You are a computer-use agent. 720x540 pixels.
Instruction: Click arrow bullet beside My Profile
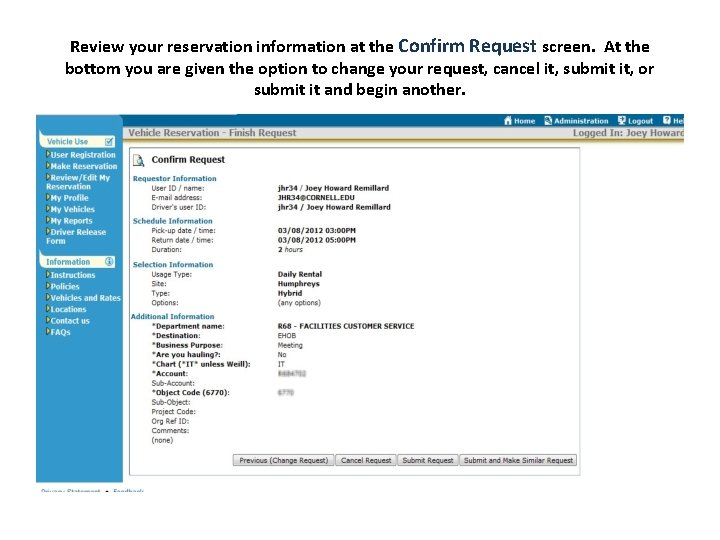click(x=48, y=197)
